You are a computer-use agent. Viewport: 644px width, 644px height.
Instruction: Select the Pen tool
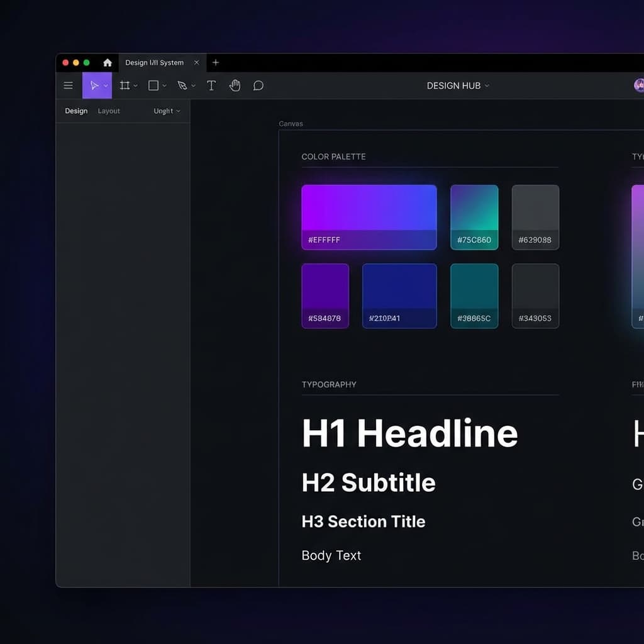pos(182,86)
